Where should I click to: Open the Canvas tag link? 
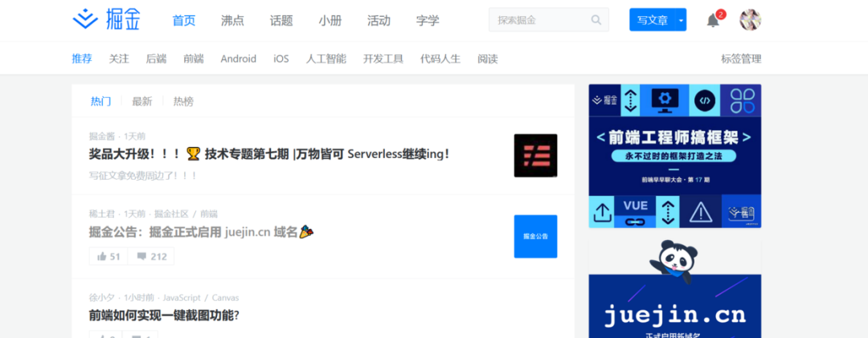point(225,298)
